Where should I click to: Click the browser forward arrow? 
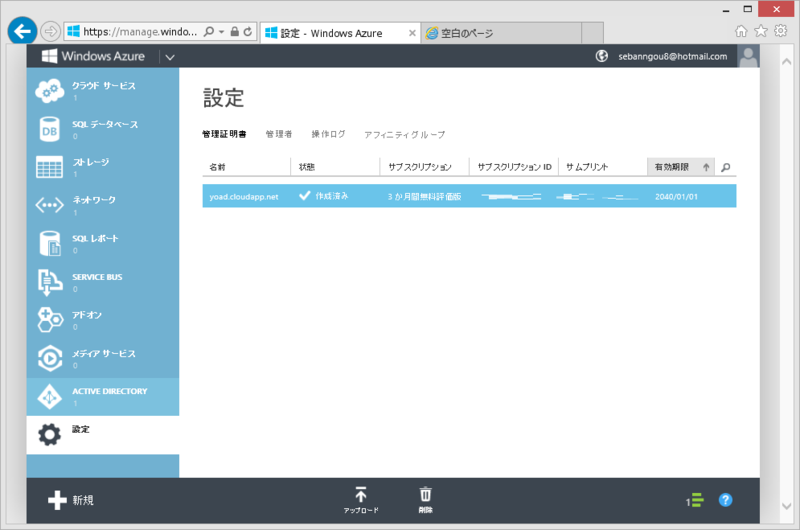[x=50, y=32]
